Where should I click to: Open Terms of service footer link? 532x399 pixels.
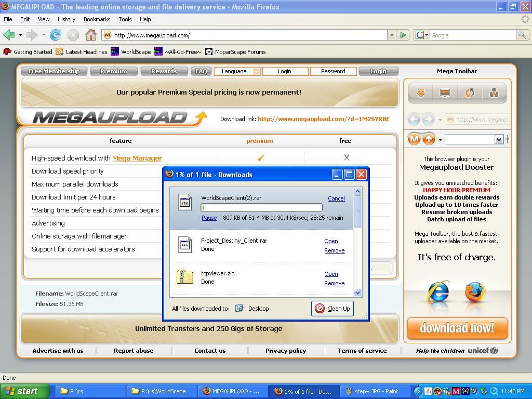pos(362,351)
